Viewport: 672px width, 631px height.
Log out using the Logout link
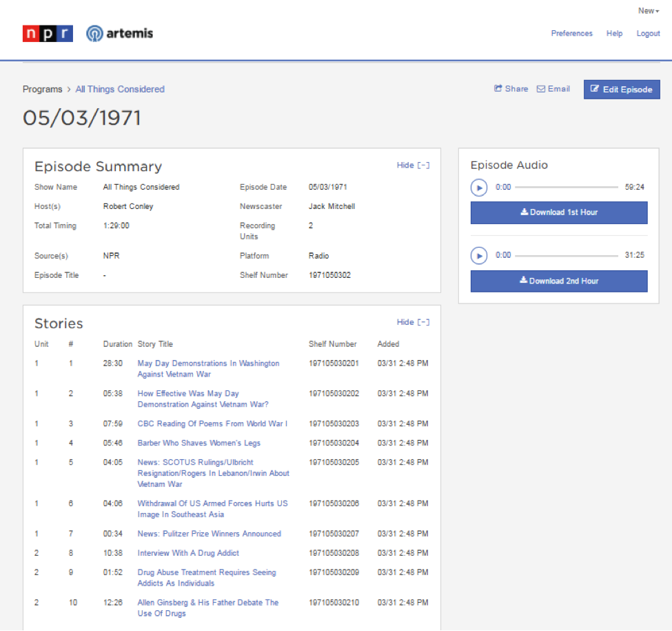click(648, 34)
